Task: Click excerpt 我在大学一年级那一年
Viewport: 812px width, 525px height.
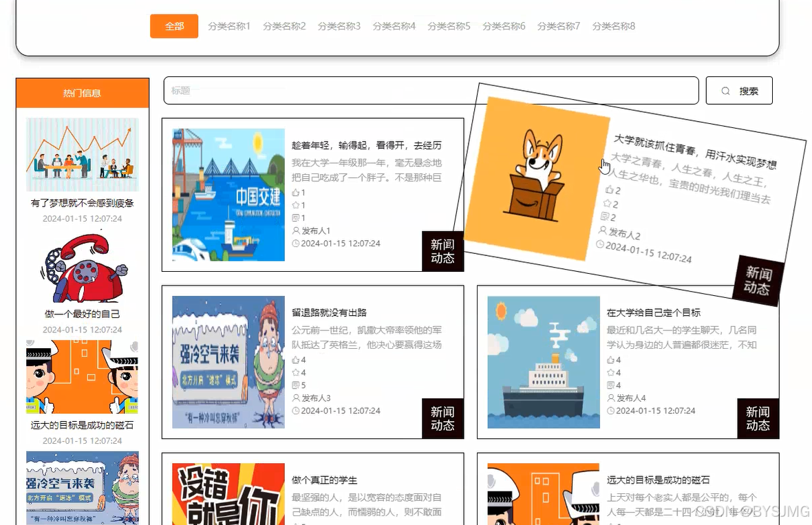Action: coord(367,171)
